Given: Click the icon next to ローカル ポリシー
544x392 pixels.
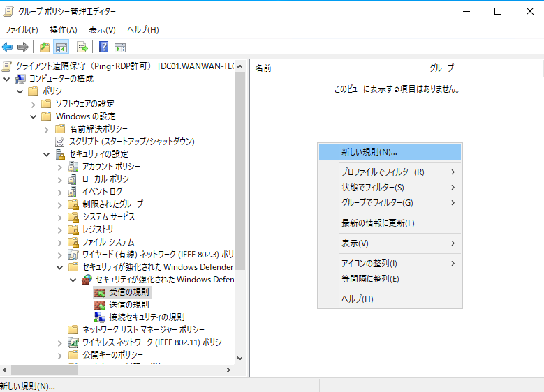Looking at the screenshot, I should 72,179.
